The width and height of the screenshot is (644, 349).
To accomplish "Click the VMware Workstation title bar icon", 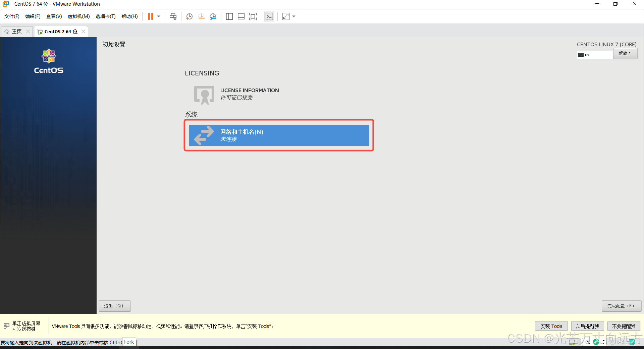I will (6, 4).
